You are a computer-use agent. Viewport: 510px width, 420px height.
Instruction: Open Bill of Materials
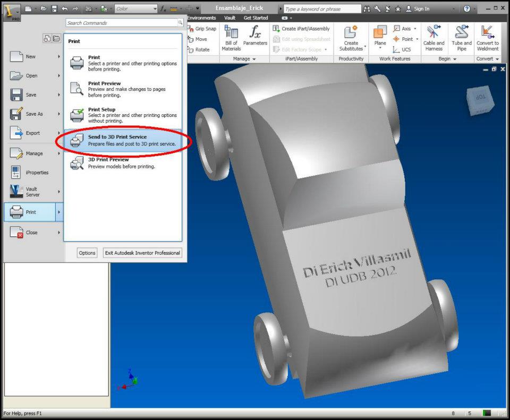231,38
